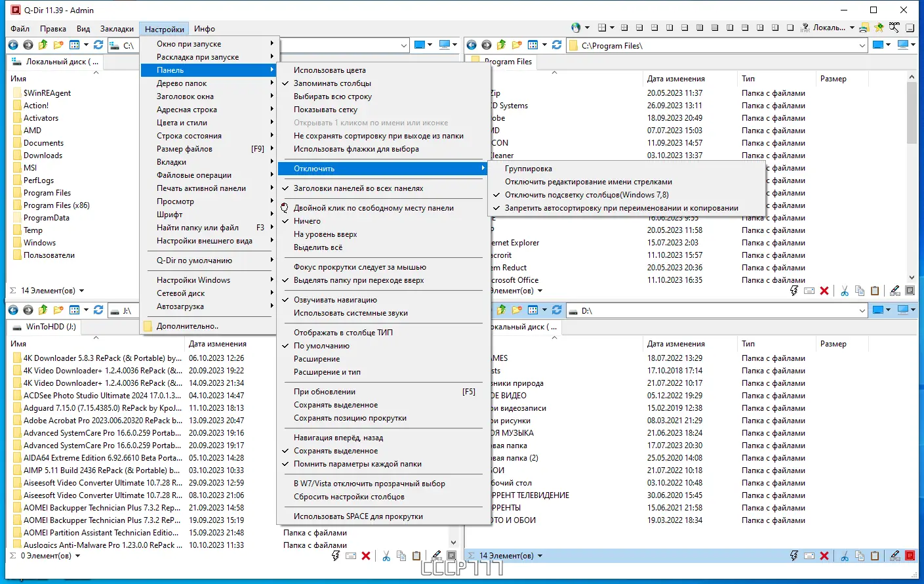Open view-mode dropdown arrow in C:\ pane
Screen dimensions: 924x584
click(x=86, y=45)
